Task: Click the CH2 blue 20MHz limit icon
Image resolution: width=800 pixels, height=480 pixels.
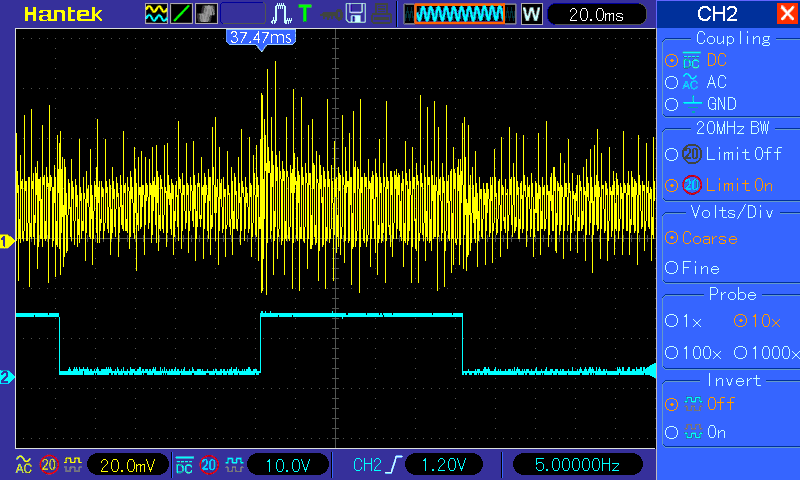Action: [209, 465]
